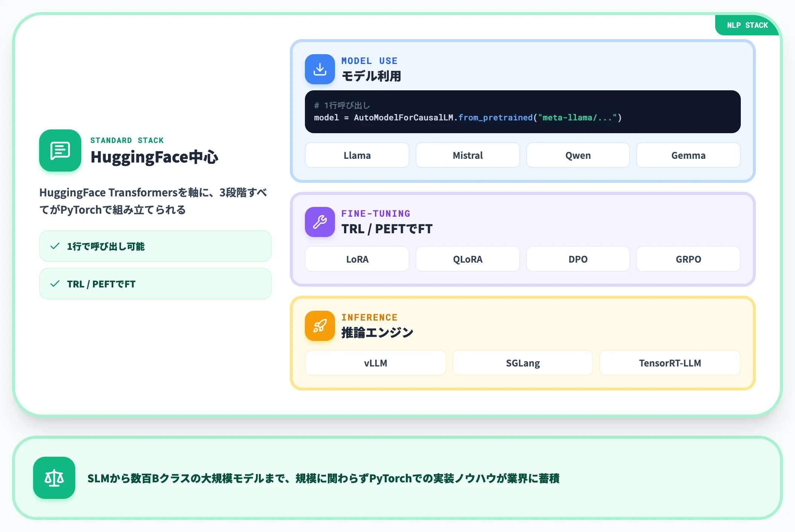This screenshot has height=532, width=795.
Task: Click the FINE-TUNING label
Action: click(x=376, y=213)
